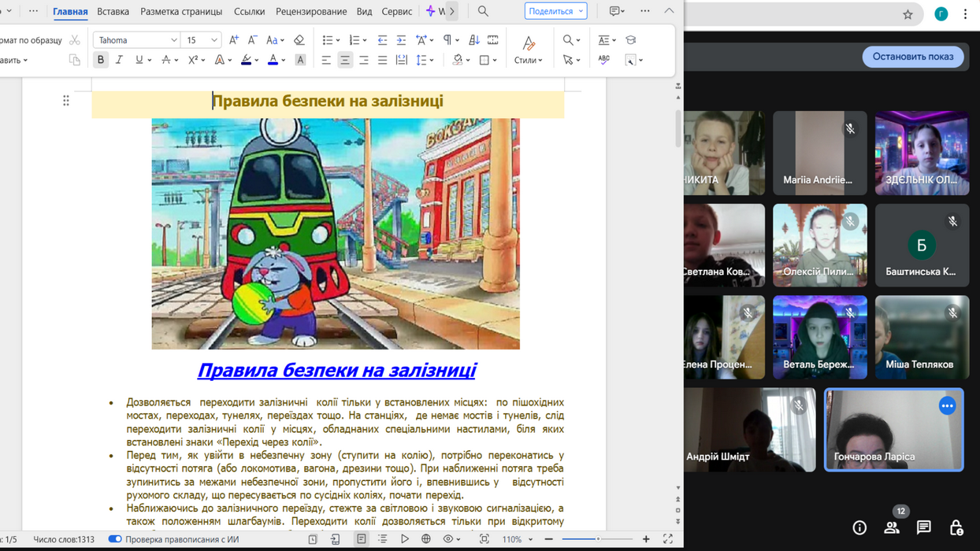The height and width of the screenshot is (551, 980).
Task: Insert a bulleted list
Action: coord(328,39)
